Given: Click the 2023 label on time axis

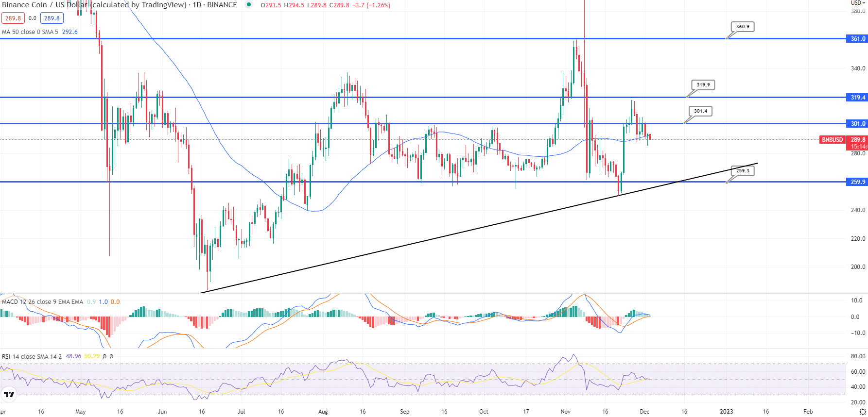Looking at the screenshot, I should point(726,412).
